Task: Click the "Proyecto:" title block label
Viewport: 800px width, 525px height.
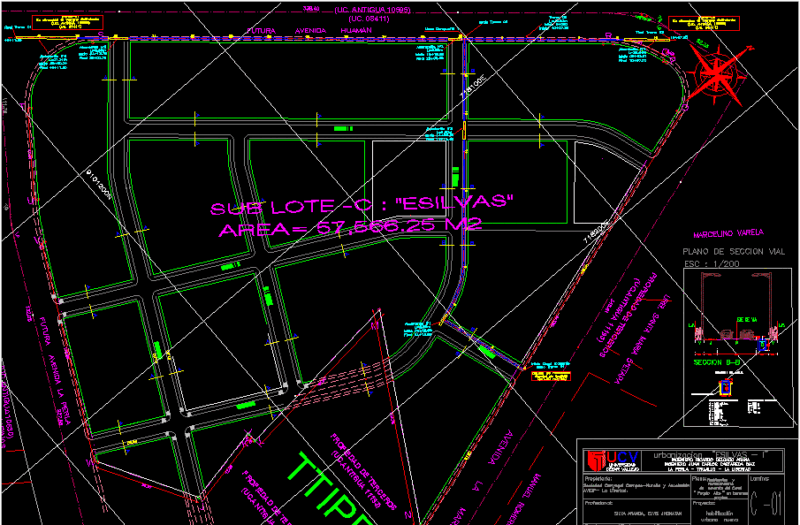Action: tap(704, 503)
